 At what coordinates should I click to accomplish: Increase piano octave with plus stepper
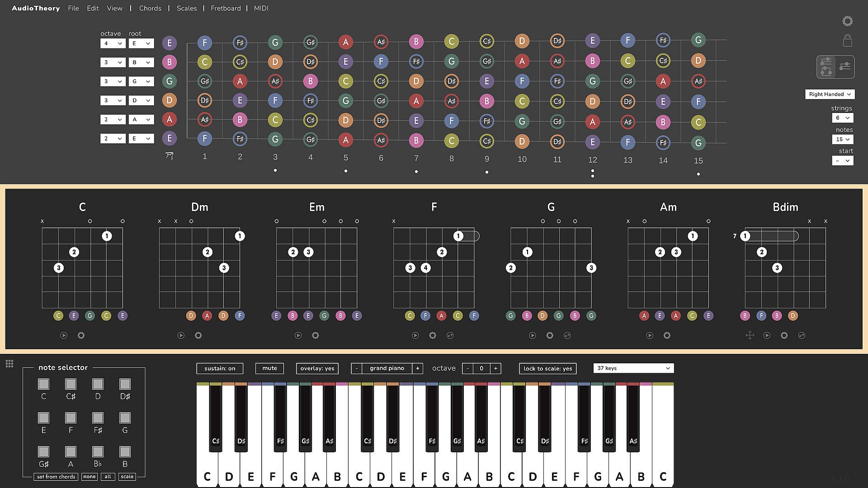coord(495,368)
